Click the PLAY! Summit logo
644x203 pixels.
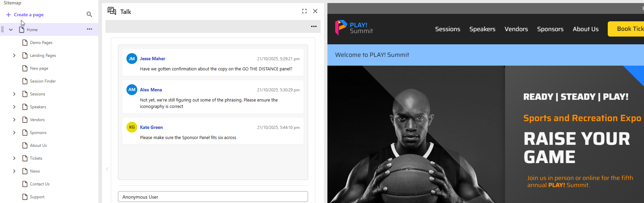point(354,28)
